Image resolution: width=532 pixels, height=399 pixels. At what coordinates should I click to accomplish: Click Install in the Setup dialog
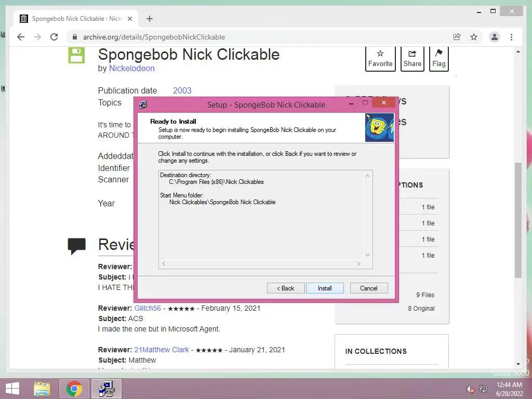(x=325, y=288)
